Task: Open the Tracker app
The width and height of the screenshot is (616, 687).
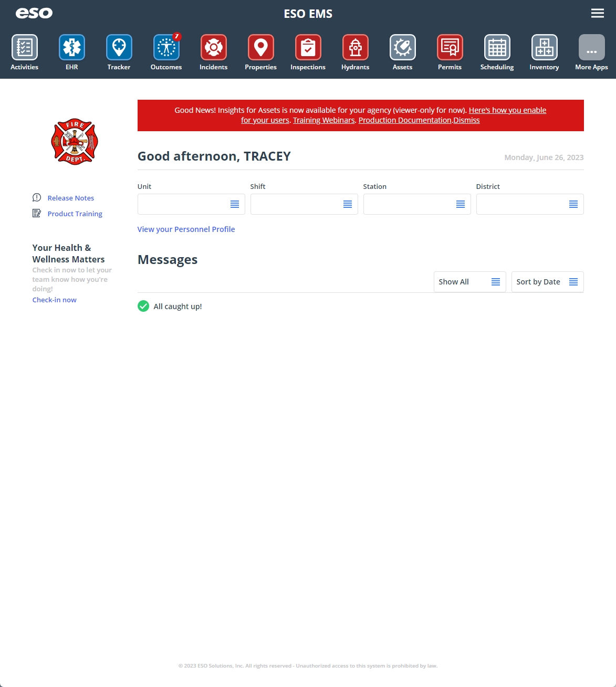Action: coord(119,52)
